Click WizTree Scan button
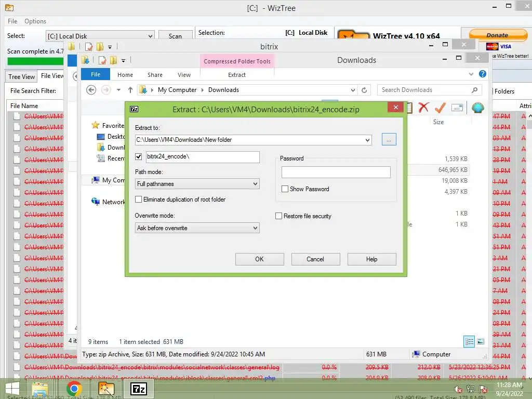 coord(176,36)
